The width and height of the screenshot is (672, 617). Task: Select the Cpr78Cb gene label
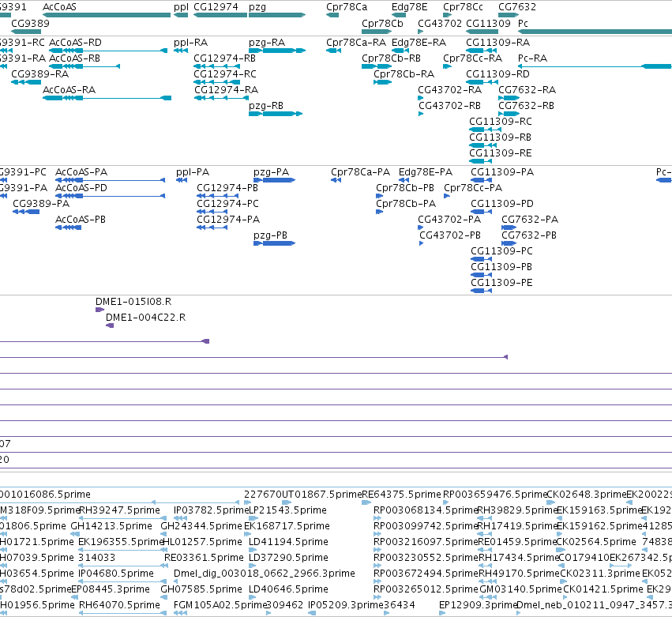[382, 24]
